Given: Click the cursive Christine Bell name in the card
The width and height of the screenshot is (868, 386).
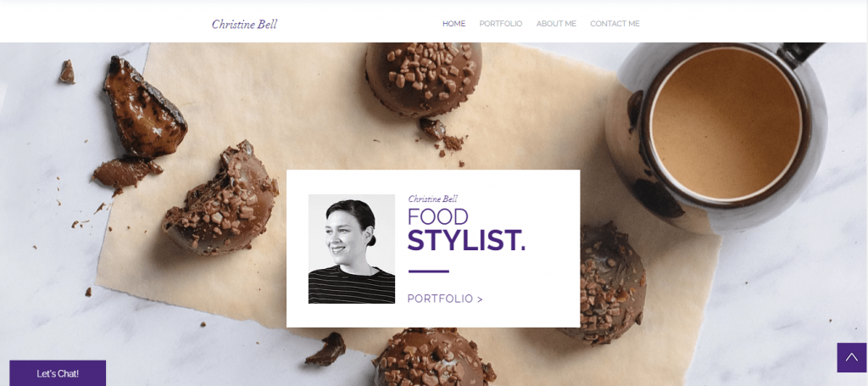Looking at the screenshot, I should [x=432, y=199].
